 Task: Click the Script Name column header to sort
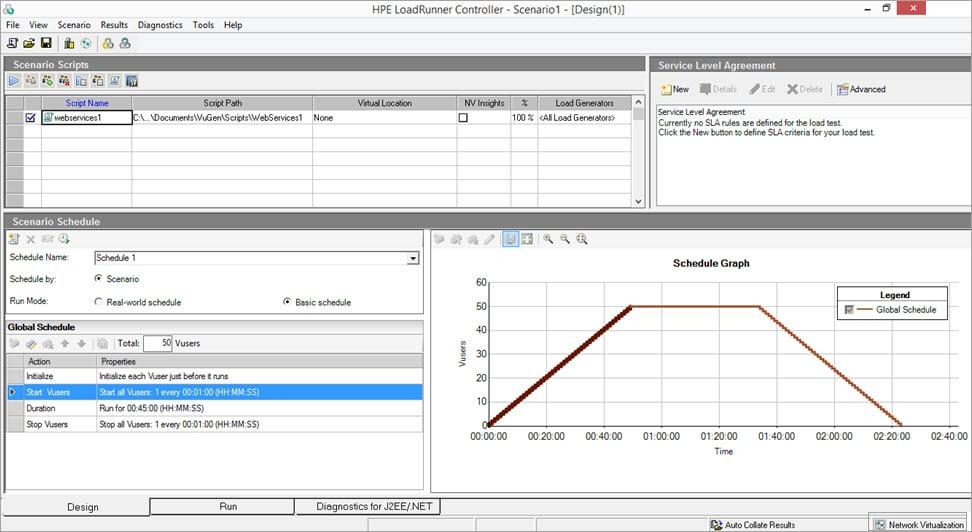87,103
